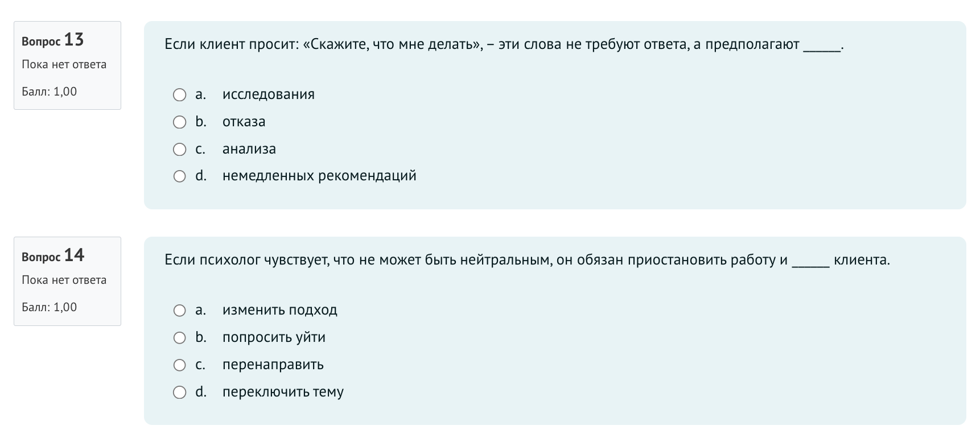Click the answer label «попросить уйти»
The width and height of the screenshot is (980, 446).
(273, 337)
